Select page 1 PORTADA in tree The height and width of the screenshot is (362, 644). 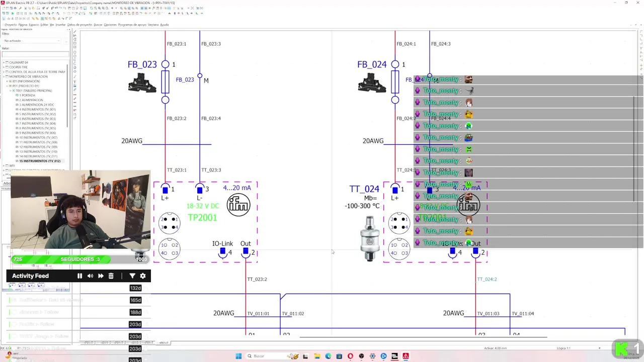[27, 95]
